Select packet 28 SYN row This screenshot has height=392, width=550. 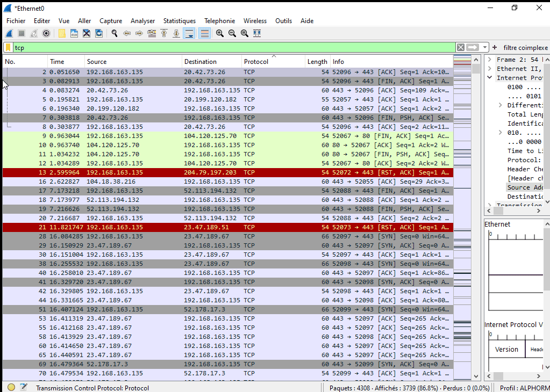coord(228,236)
